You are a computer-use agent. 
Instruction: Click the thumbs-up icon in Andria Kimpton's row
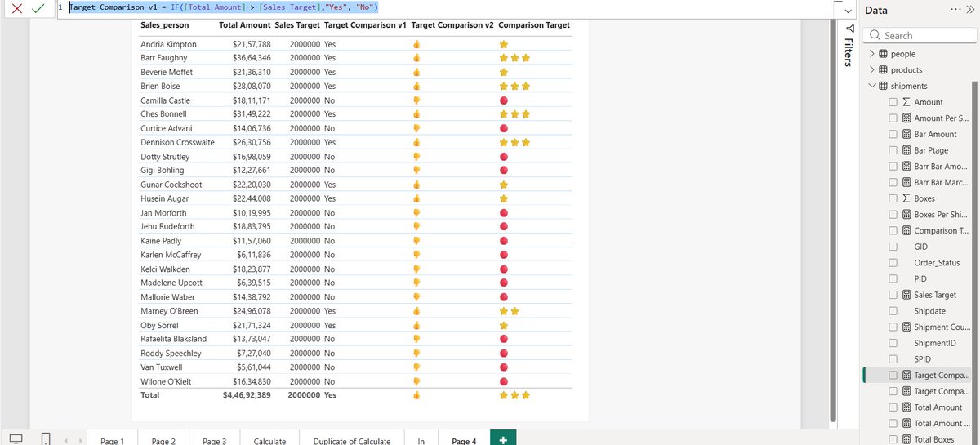[x=416, y=44]
